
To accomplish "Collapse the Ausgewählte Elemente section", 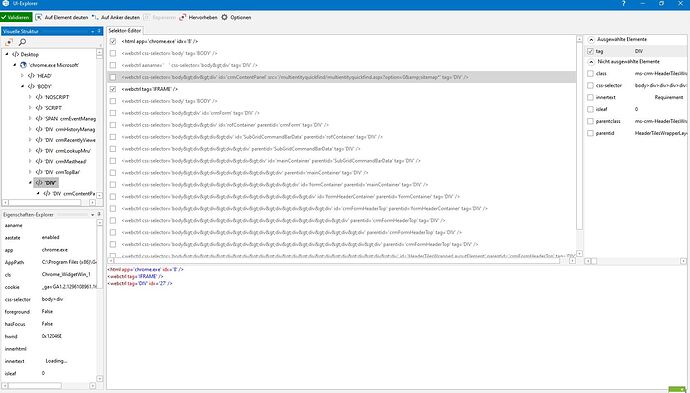I will coord(591,40).
